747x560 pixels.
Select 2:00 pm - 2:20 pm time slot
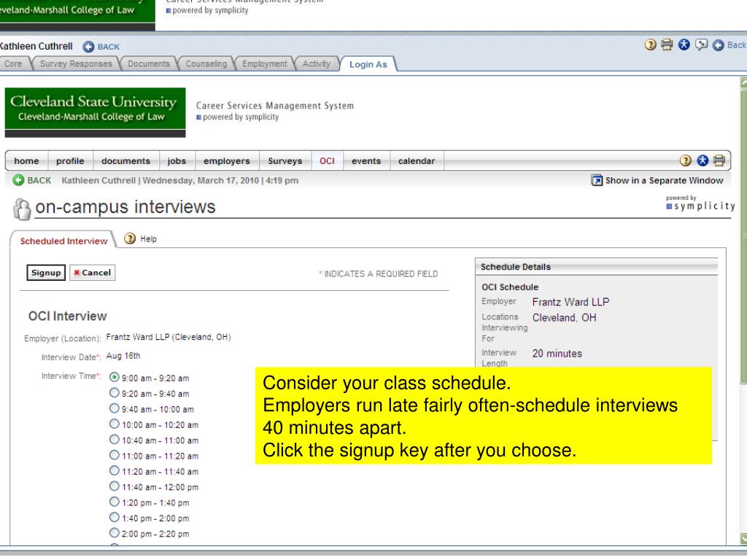115,533
